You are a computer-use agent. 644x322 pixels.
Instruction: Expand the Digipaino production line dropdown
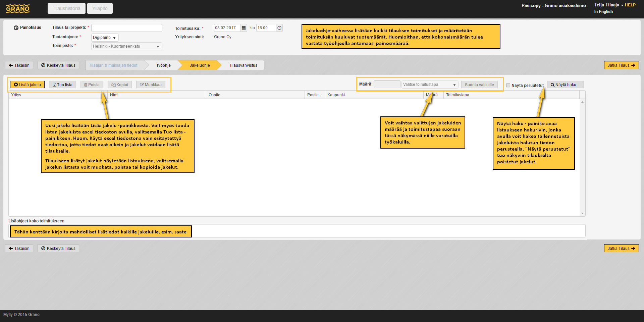105,38
